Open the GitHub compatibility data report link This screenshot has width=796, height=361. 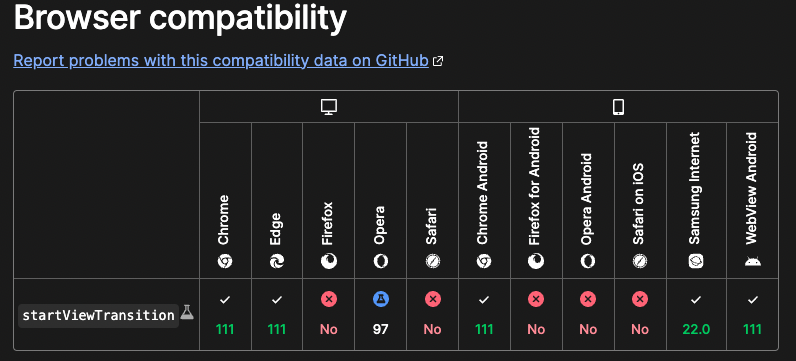pyautogui.click(x=221, y=60)
